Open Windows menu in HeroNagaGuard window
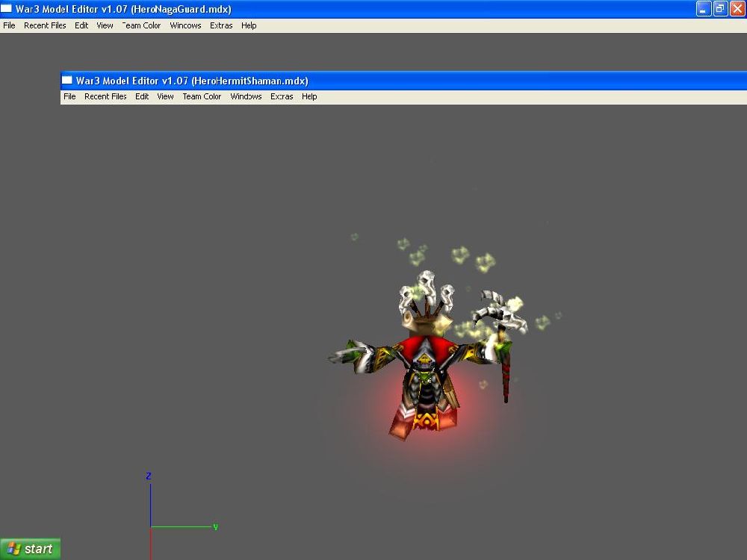The width and height of the screenshot is (747, 560). coord(185,25)
